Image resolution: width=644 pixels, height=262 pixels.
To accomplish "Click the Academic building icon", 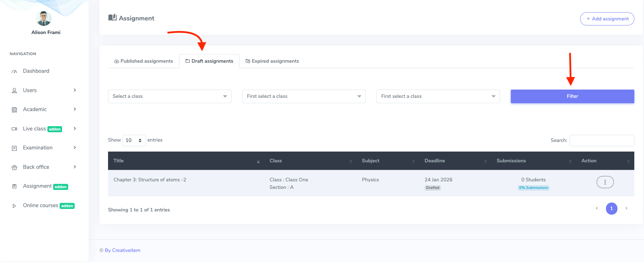I will click(x=14, y=110).
